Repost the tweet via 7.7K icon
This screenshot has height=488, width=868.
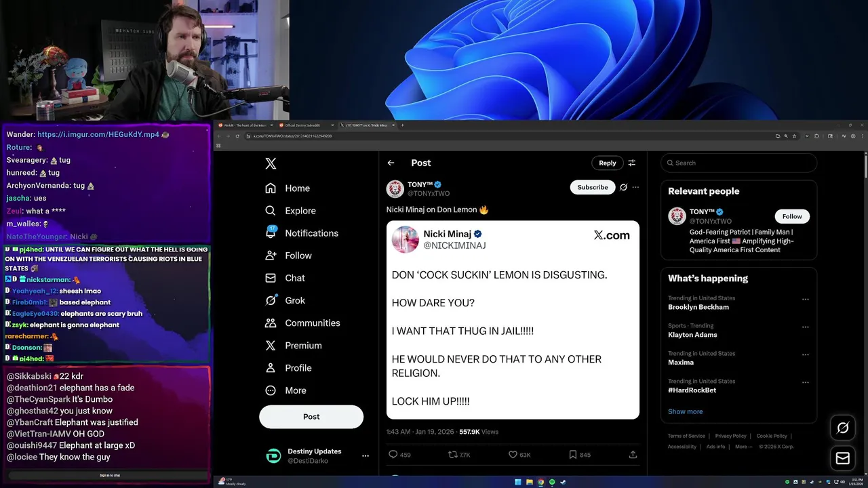pyautogui.click(x=452, y=455)
